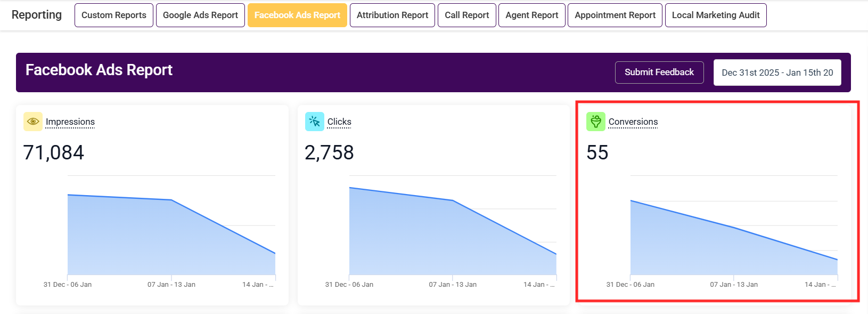Click '14 Jan' axis label under Impressions chart
The width and height of the screenshot is (868, 314).
(x=258, y=285)
